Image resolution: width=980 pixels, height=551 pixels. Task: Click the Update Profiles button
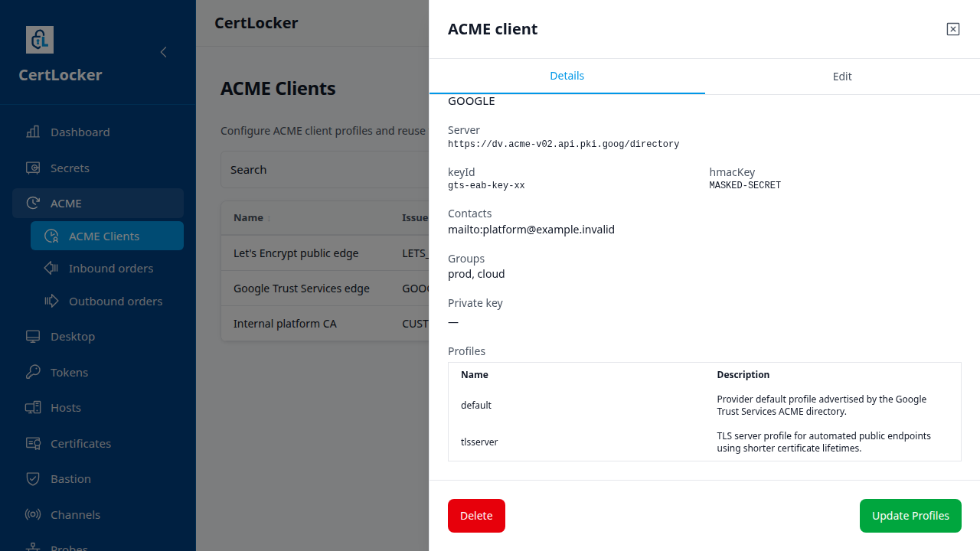pos(910,516)
